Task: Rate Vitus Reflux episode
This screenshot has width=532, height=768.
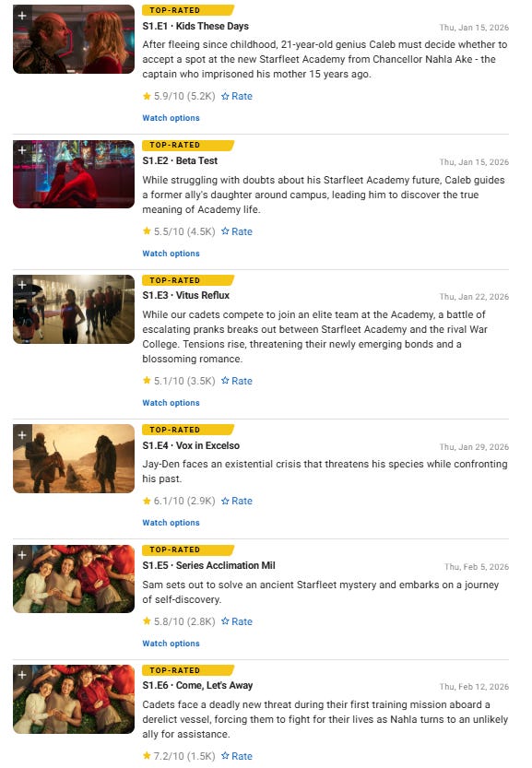Action: pos(237,381)
